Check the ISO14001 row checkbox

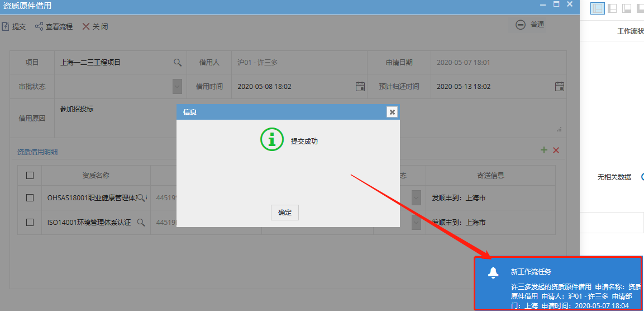coord(30,222)
